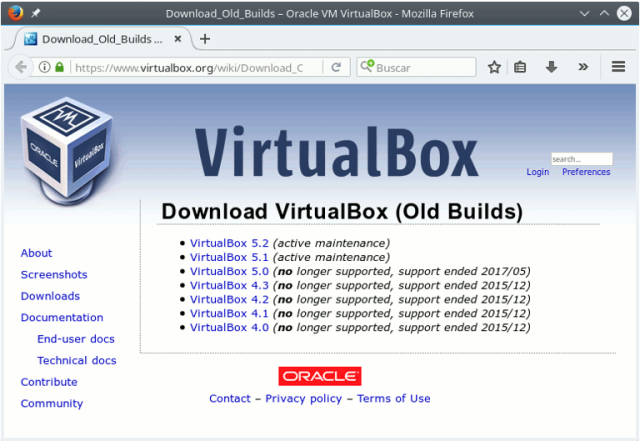The height and width of the screenshot is (441, 640).
Task: Click the site search box
Action: [x=582, y=159]
